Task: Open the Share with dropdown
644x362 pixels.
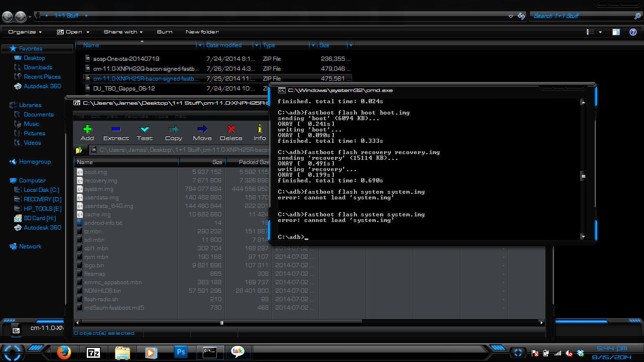Action: 123,32
